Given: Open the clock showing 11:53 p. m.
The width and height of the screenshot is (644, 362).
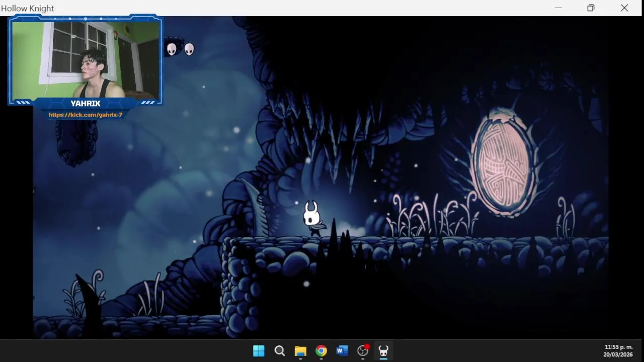Looking at the screenshot, I should tap(618, 347).
